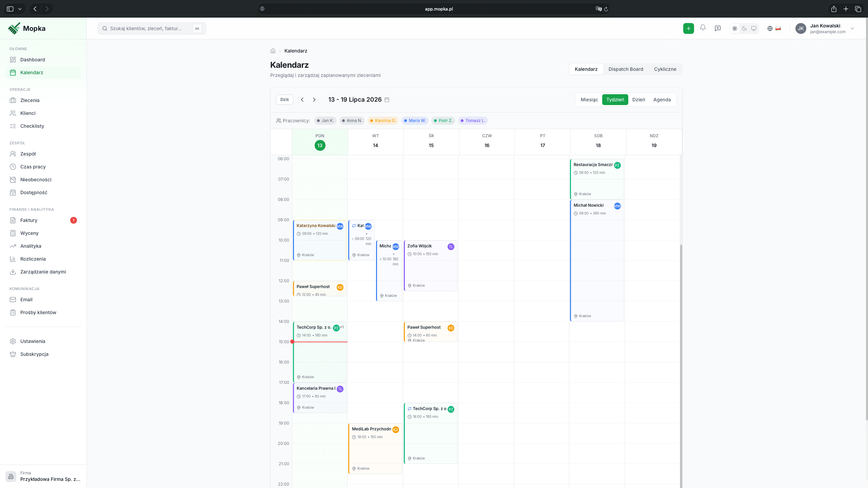
Task: Select the Dzień view
Action: 639,100
